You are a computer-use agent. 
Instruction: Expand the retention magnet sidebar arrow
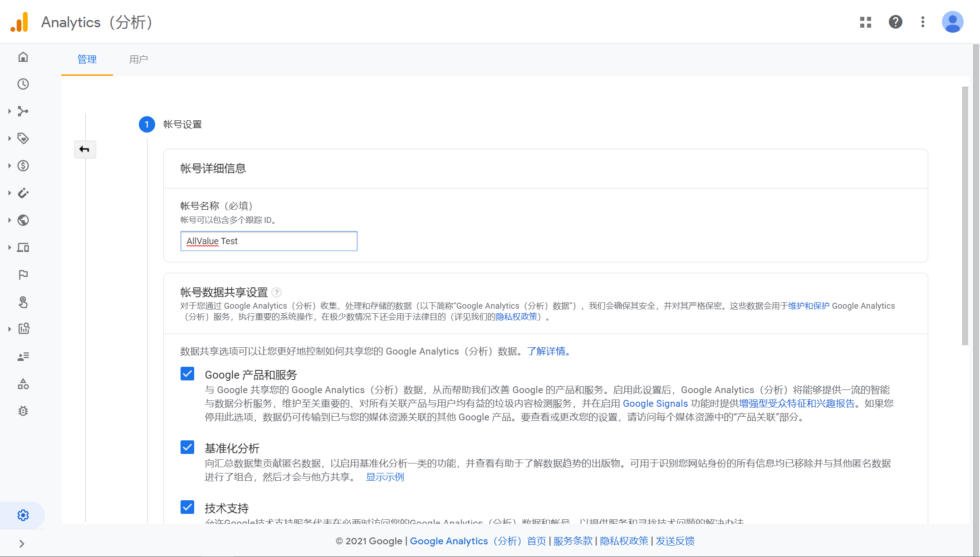point(10,193)
